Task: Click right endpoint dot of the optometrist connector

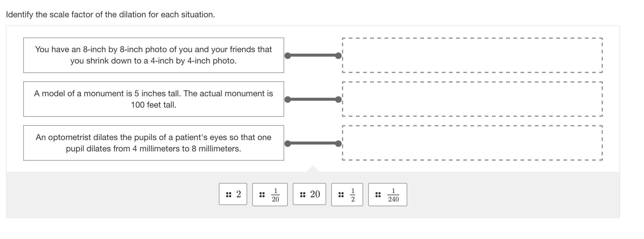Action: [x=338, y=144]
